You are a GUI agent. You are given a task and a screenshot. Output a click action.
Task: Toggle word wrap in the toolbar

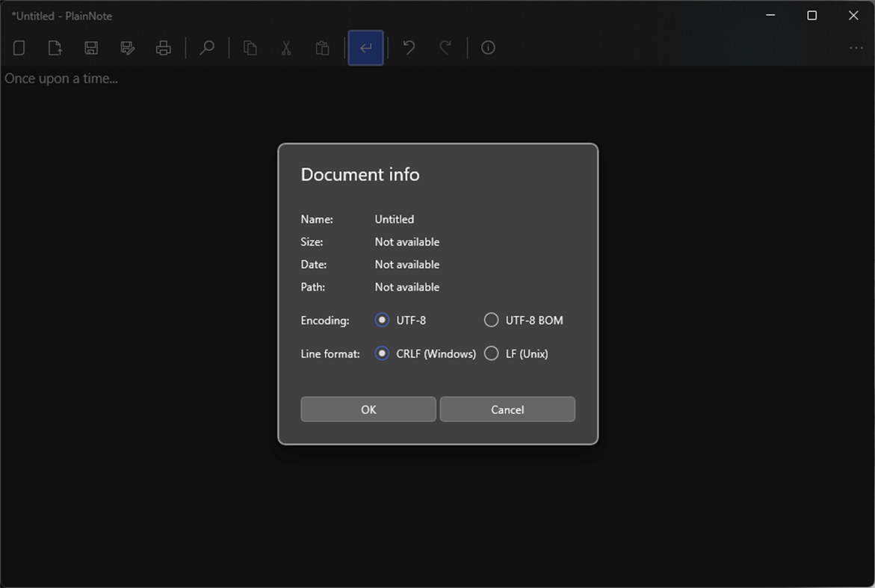(365, 47)
